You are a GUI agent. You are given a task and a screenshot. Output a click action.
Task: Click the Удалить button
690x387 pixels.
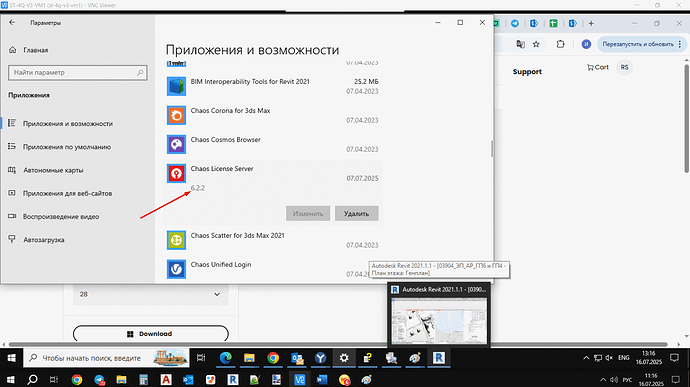[x=356, y=214]
